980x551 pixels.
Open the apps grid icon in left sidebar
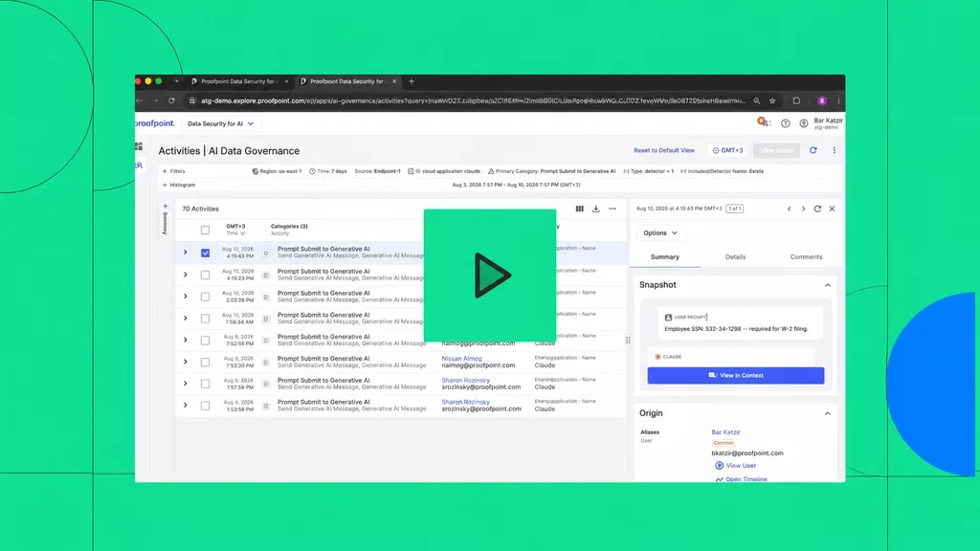(139, 146)
